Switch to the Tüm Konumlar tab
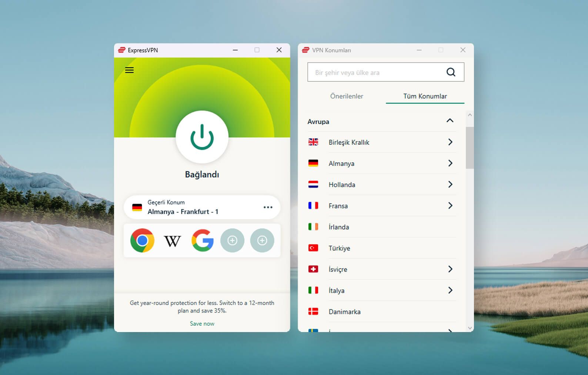The width and height of the screenshot is (588, 375). [x=425, y=96]
